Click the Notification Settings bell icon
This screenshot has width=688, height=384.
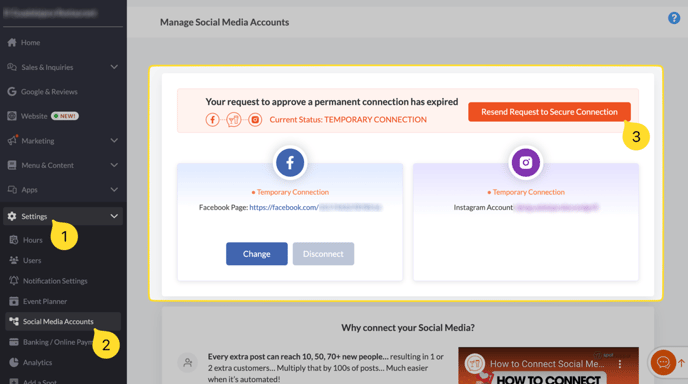point(14,280)
